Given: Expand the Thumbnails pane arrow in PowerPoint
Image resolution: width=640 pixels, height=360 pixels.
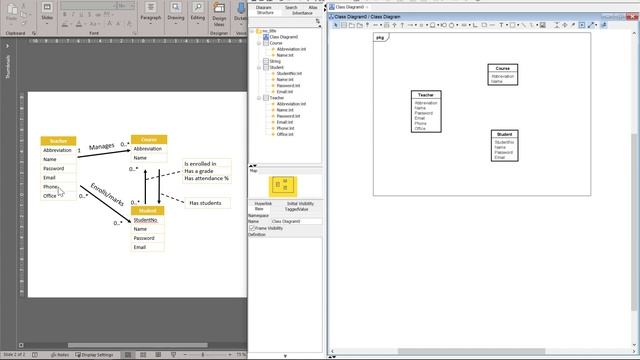Looking at the screenshot, I should tap(7, 46).
